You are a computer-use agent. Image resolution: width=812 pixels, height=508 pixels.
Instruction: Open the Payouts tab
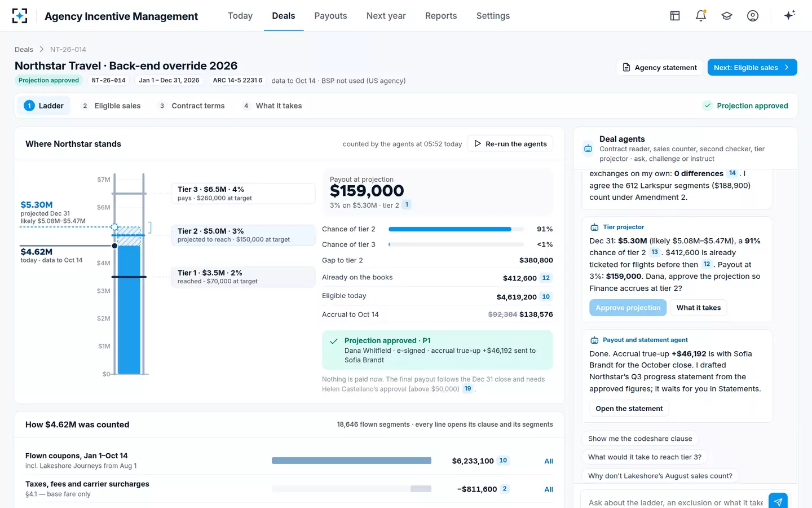[x=330, y=16]
